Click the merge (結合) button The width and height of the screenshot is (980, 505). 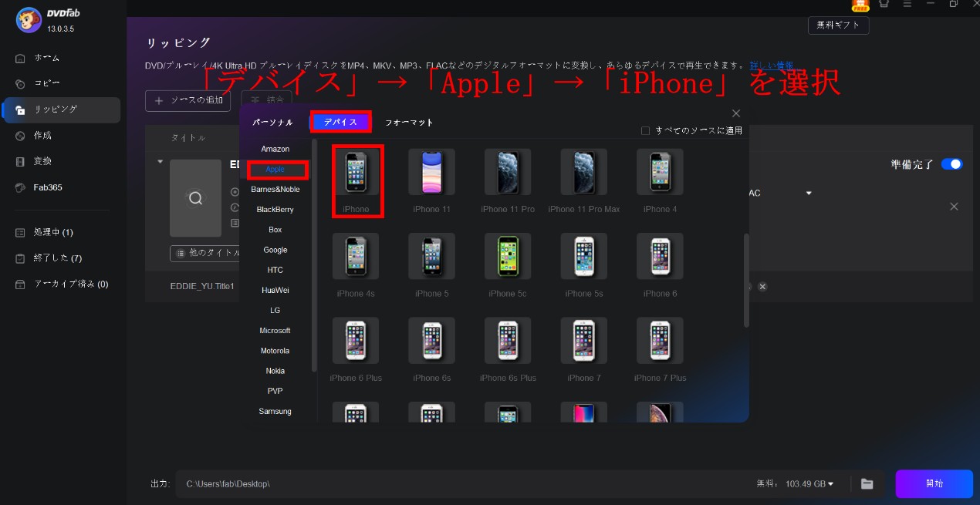click(x=266, y=99)
